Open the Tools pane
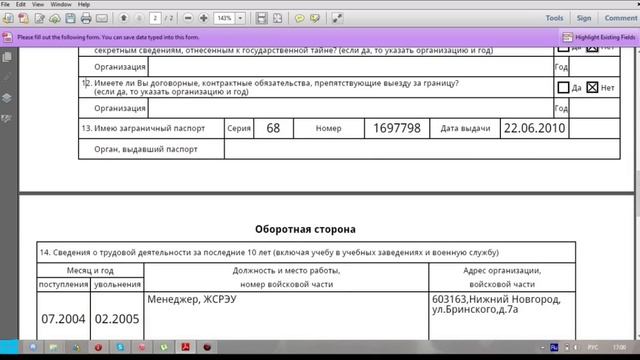The height and width of the screenshot is (360, 640). pos(554,18)
